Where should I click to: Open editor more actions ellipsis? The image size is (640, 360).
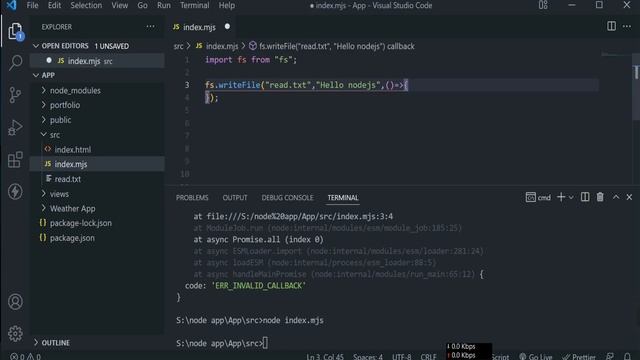(x=627, y=27)
